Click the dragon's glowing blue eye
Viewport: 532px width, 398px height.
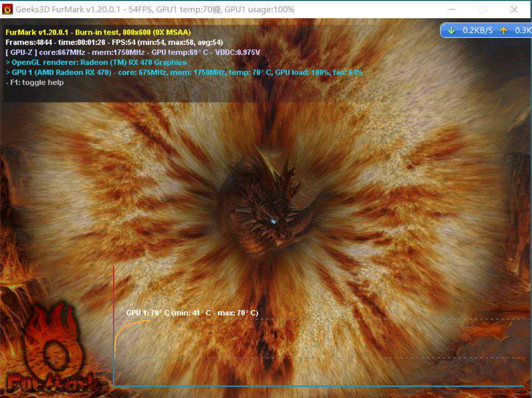274,221
